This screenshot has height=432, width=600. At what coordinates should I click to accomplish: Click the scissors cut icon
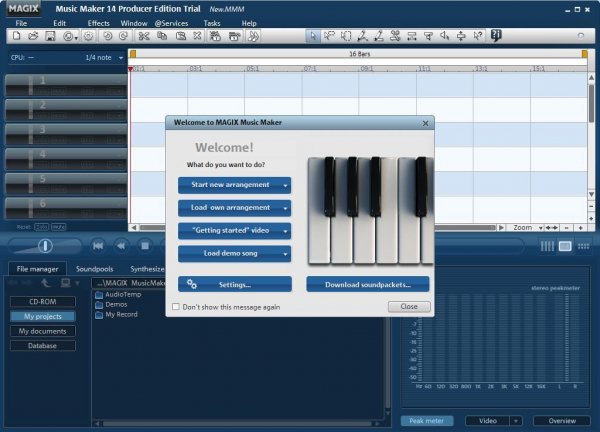click(x=143, y=36)
